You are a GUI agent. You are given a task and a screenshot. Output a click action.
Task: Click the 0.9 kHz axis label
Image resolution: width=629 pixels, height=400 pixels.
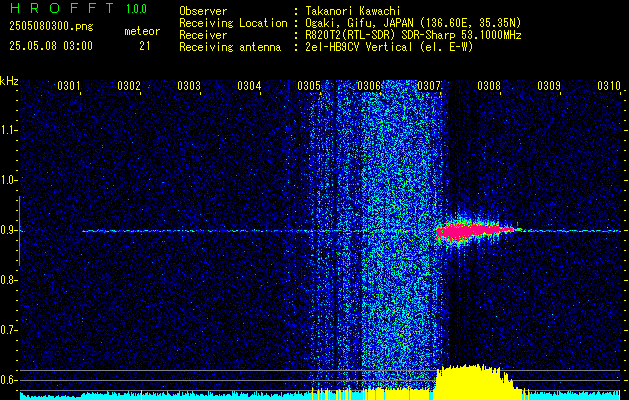[8, 230]
